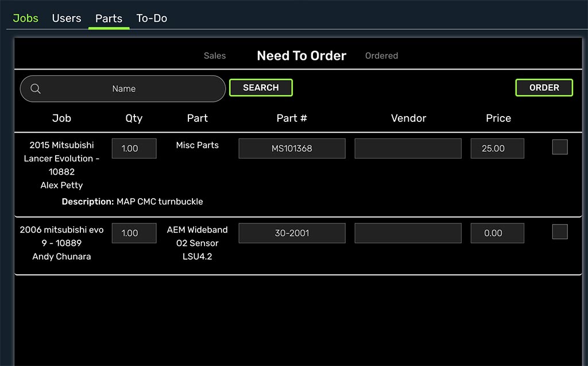Click part number field MS101368
This screenshot has width=588, height=366.
click(292, 148)
